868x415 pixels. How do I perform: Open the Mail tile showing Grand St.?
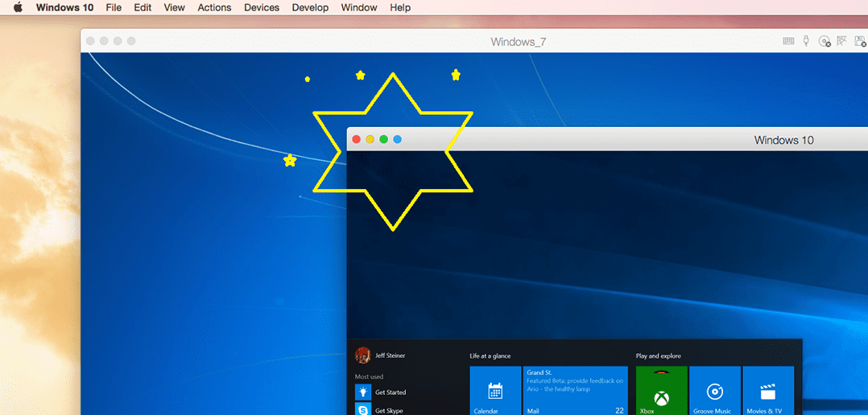576,390
